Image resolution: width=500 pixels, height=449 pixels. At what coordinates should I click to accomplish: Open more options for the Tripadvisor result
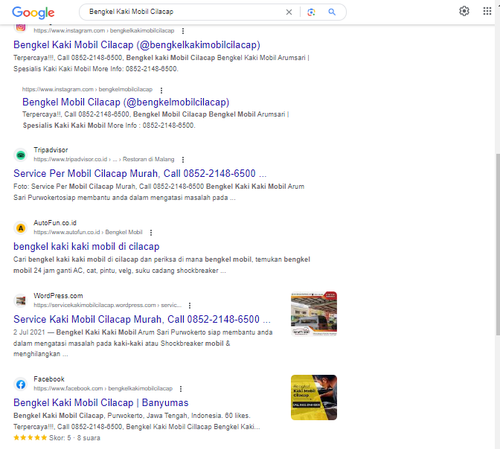point(183,160)
